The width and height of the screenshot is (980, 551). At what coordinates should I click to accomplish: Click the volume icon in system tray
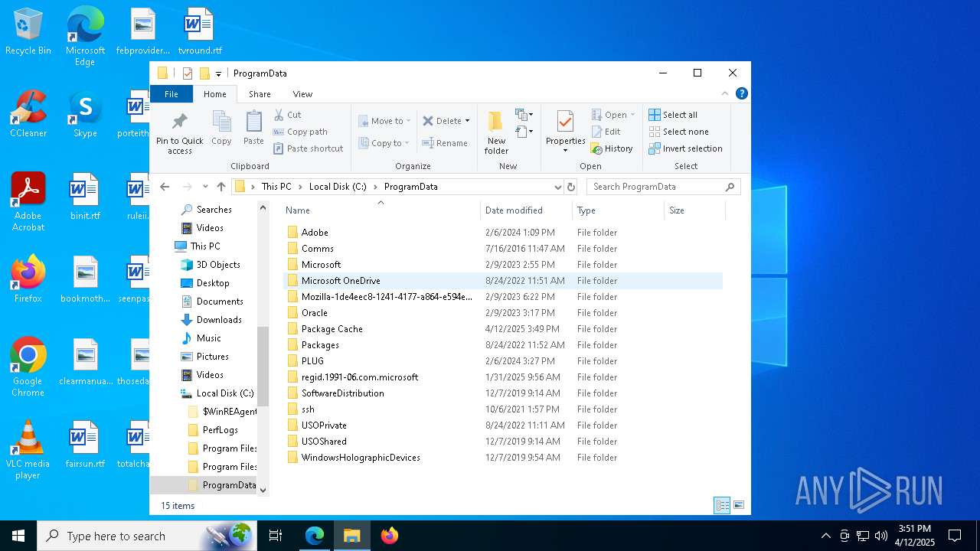(x=881, y=536)
